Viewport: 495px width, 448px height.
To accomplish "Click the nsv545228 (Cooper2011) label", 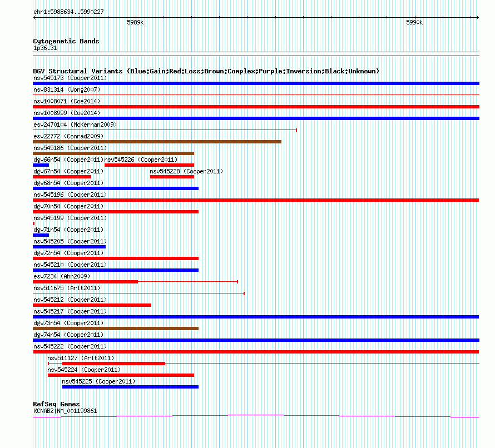I will (x=186, y=171).
